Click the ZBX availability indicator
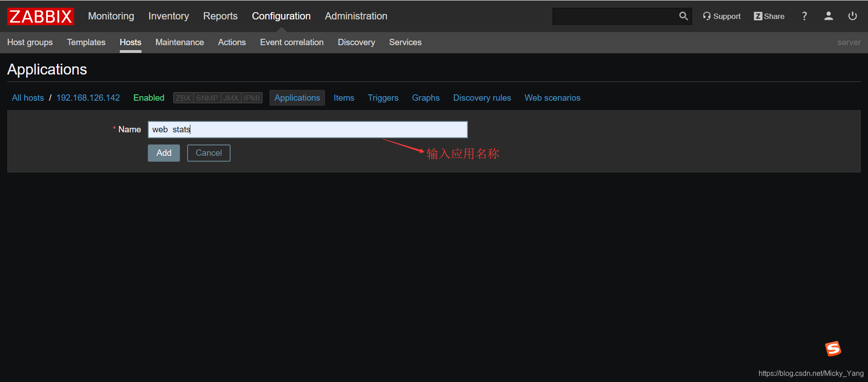868x382 pixels. tap(183, 98)
